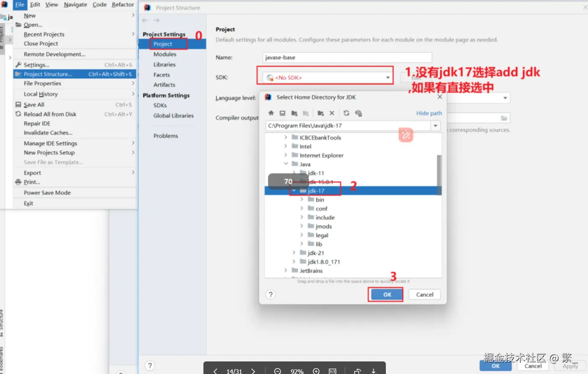The width and height of the screenshot is (588, 374).
Task: Zoom out with the minus magnifier icon
Action: (x=277, y=371)
